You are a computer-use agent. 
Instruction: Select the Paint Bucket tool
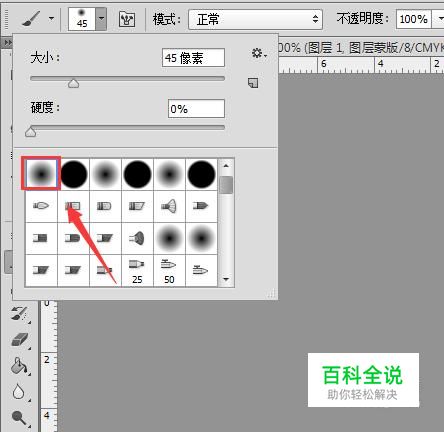[x=19, y=366]
